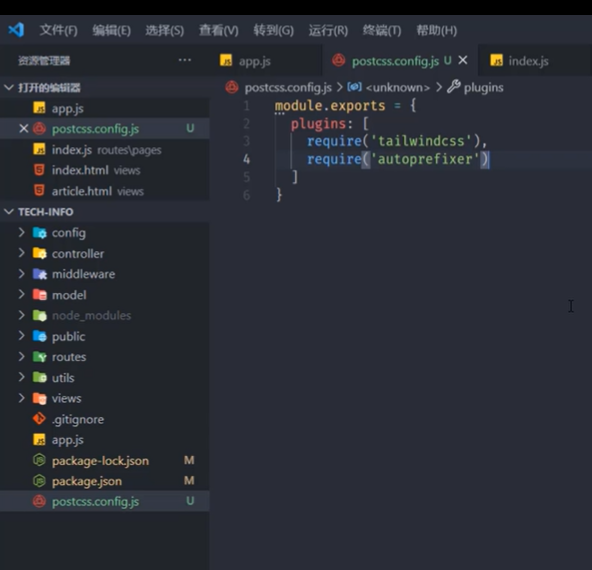Open the 运行(R) menu

click(x=328, y=30)
